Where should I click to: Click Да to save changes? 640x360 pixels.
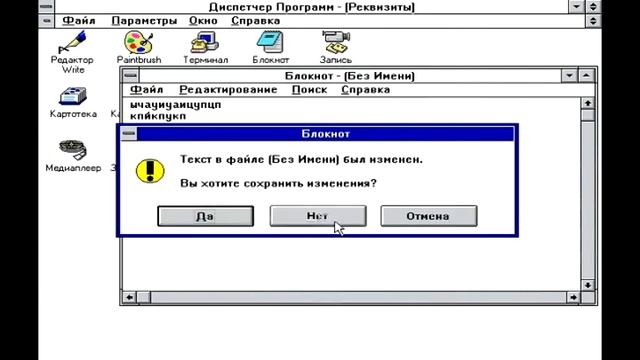205,216
